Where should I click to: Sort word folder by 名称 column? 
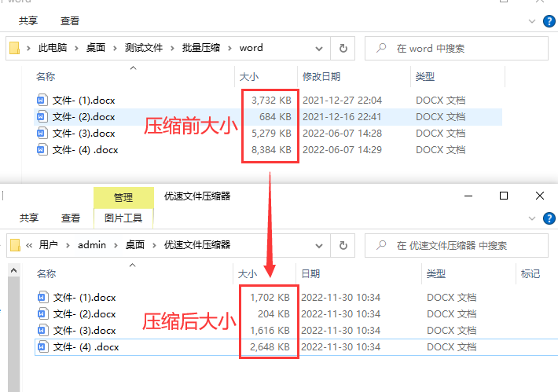[x=46, y=76]
